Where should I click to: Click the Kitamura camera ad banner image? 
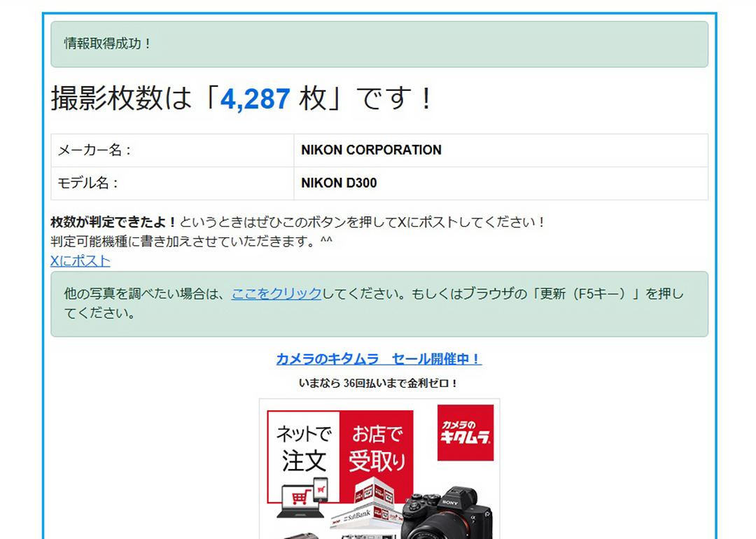tap(379, 468)
